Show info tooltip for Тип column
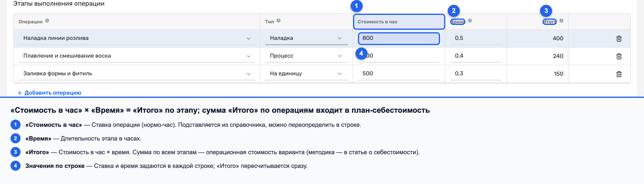Viewport: 644px width, 184px height. click(278, 21)
